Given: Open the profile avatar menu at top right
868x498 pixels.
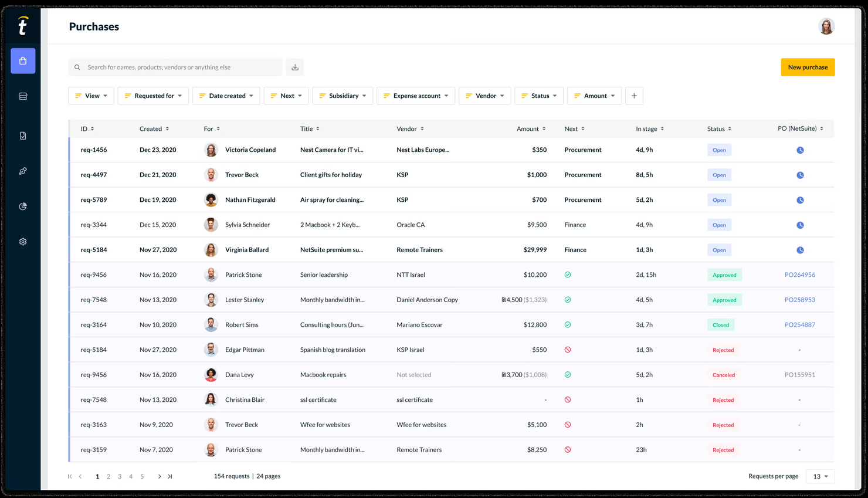Looking at the screenshot, I should [x=826, y=26].
